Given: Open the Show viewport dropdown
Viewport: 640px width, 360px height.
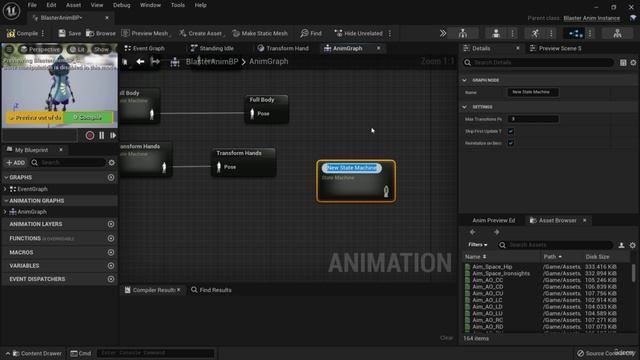Looking at the screenshot, I should coord(101,49).
